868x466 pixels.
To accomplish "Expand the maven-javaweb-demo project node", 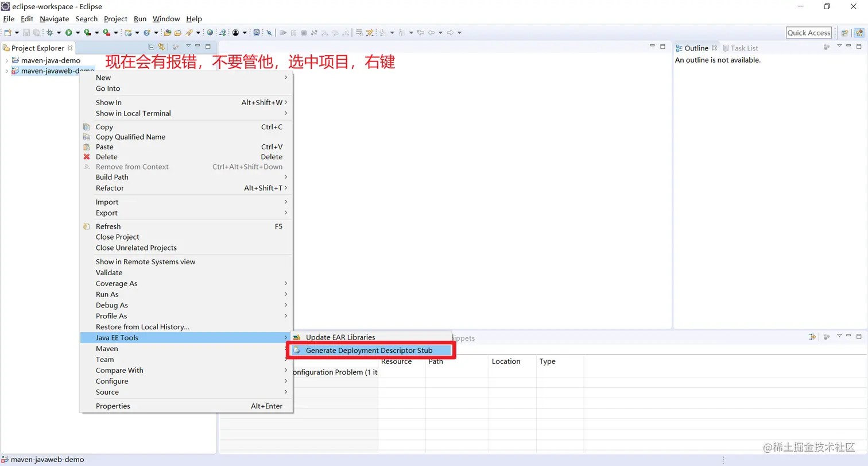I will 6,71.
